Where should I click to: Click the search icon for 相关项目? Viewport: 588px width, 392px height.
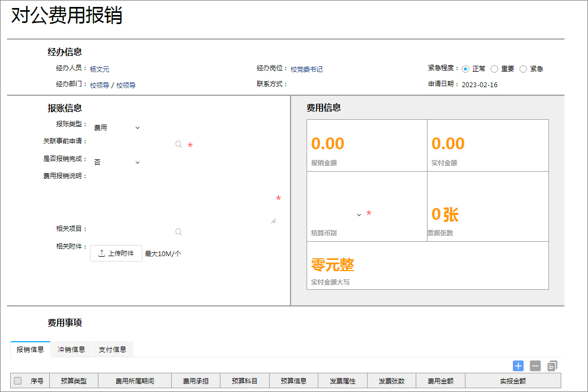tap(179, 232)
